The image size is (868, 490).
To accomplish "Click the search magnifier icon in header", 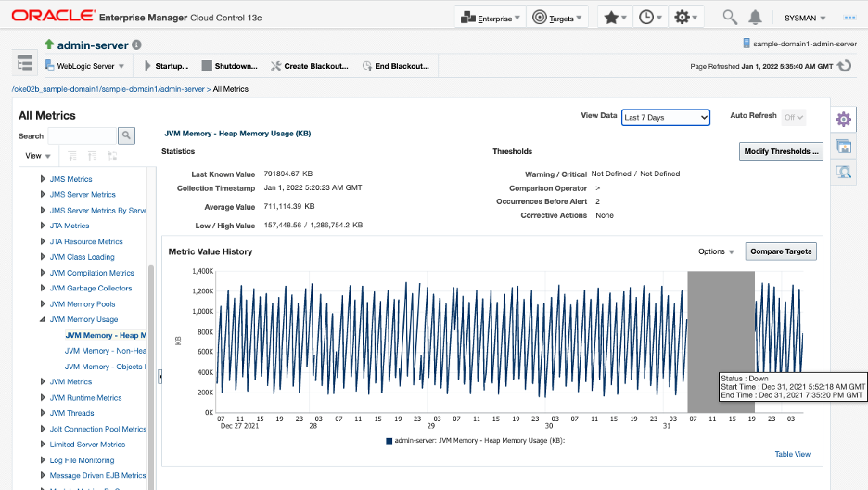I will pos(730,18).
